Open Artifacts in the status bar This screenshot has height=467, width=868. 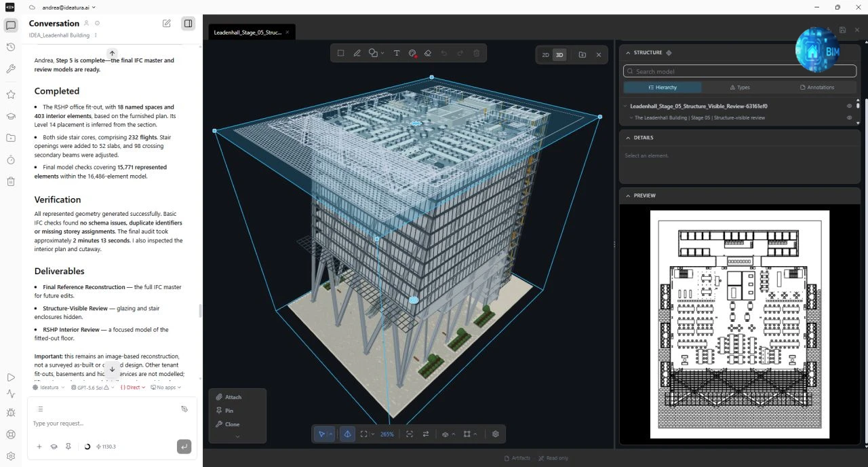517,458
